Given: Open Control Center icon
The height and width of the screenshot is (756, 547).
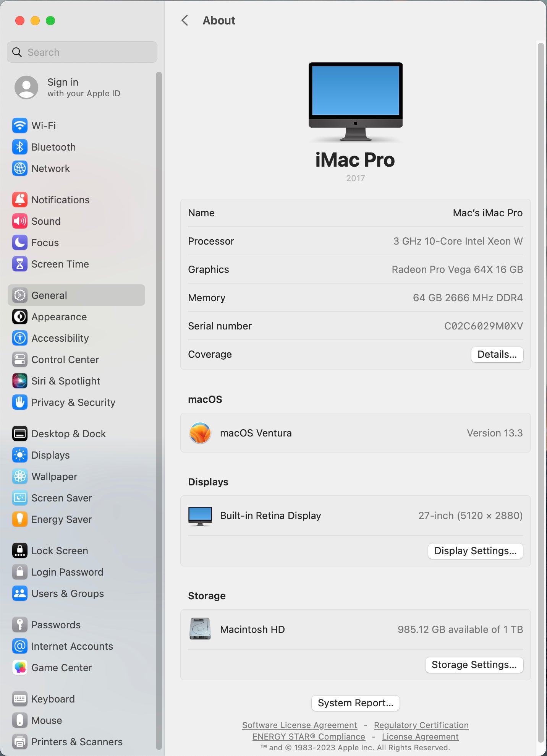Looking at the screenshot, I should [20, 359].
